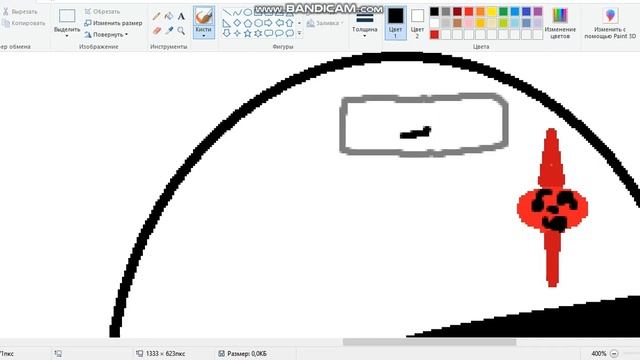Click the Изменить размер resize icon

[88, 23]
